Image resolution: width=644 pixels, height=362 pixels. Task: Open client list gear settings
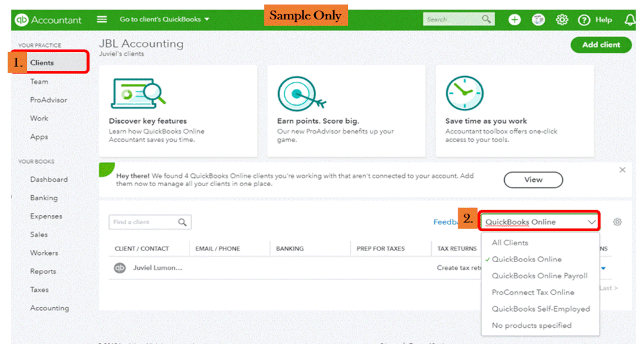click(x=617, y=222)
